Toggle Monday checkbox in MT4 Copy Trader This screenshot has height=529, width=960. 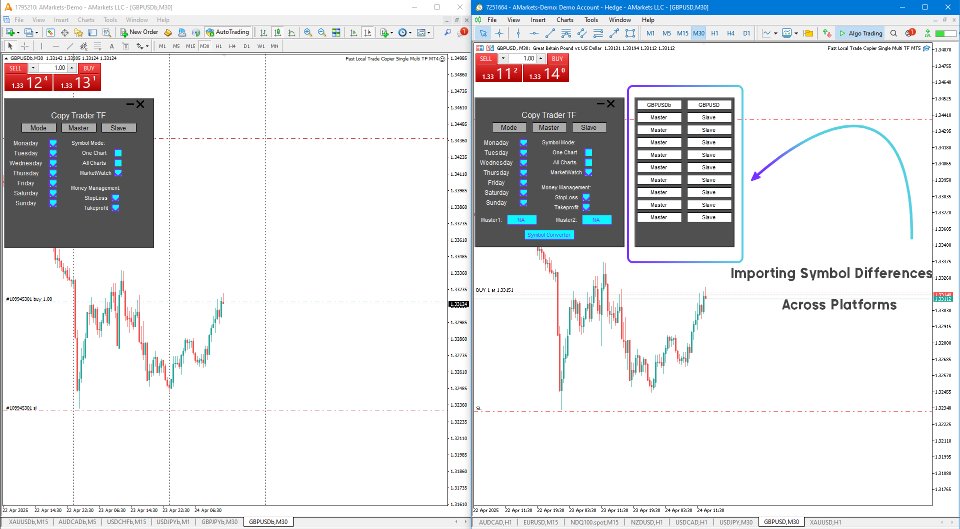53,143
